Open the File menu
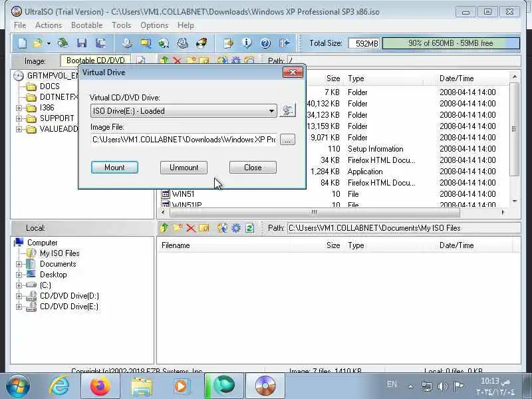This screenshot has width=532, height=399. click(x=20, y=25)
